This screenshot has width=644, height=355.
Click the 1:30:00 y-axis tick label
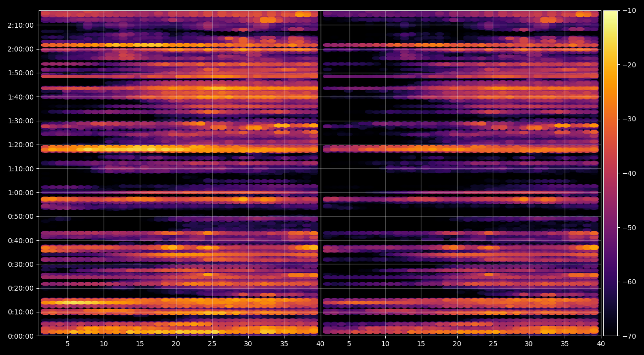point(20,121)
